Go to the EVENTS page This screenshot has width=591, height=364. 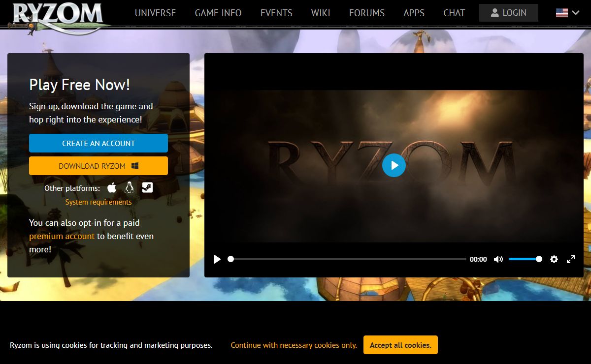pos(276,13)
